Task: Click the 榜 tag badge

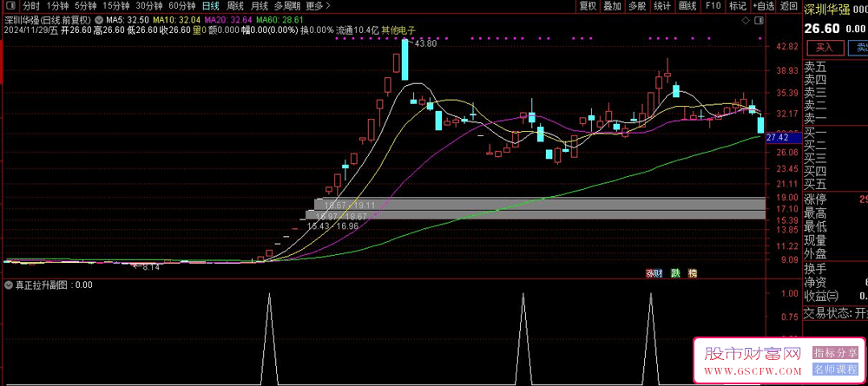Action: point(693,272)
